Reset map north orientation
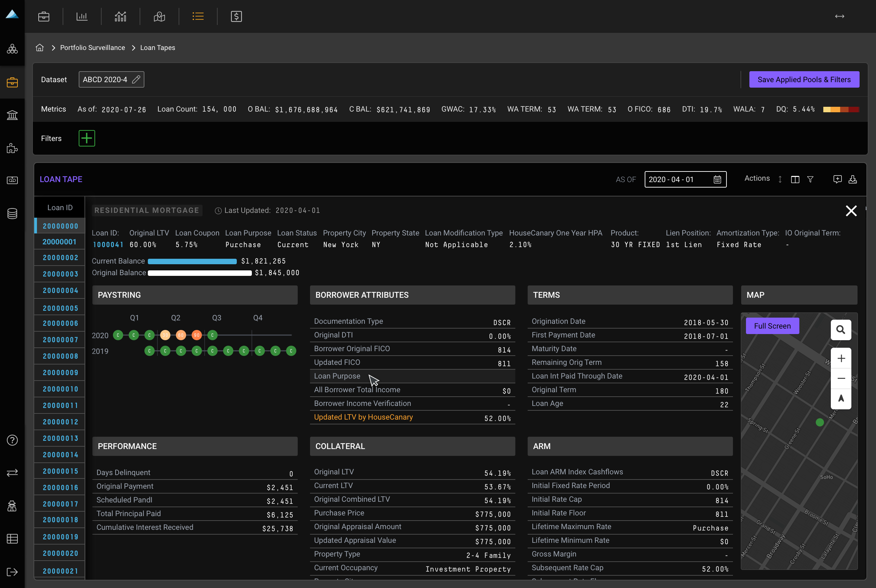This screenshot has height=588, width=876. (x=841, y=399)
